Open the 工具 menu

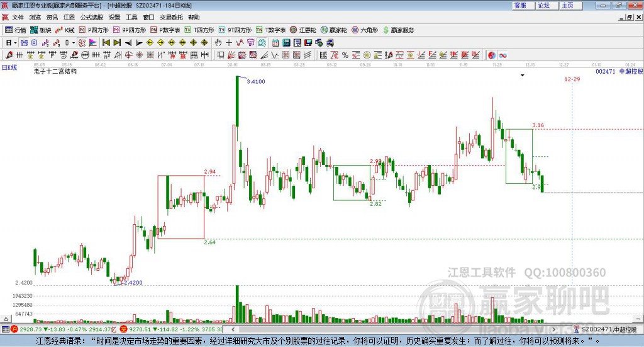point(131,17)
